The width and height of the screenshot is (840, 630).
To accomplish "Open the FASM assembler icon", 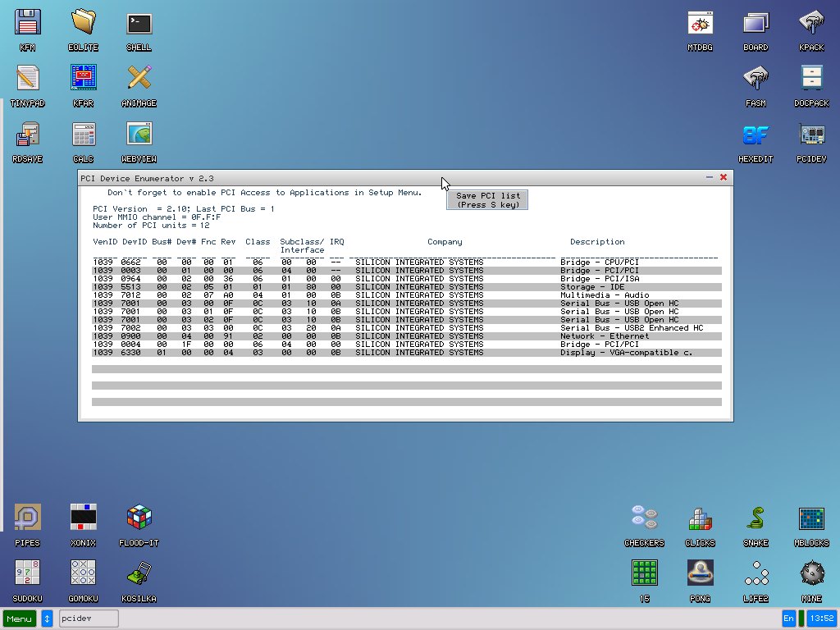I will [x=756, y=80].
